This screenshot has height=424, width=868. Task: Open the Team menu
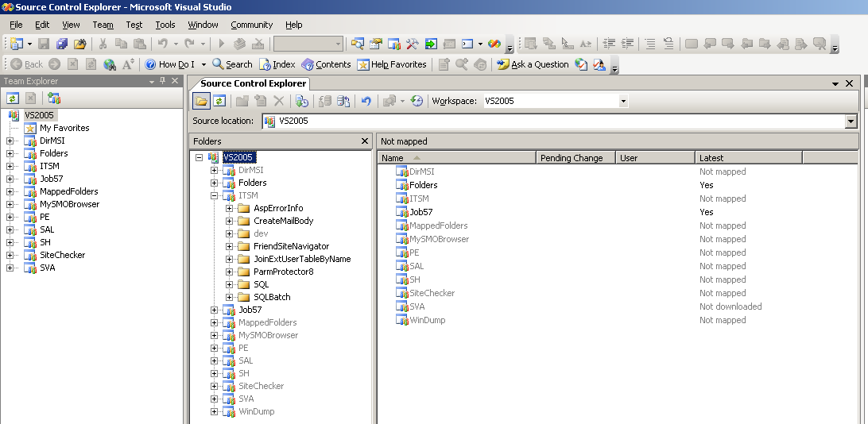point(103,25)
